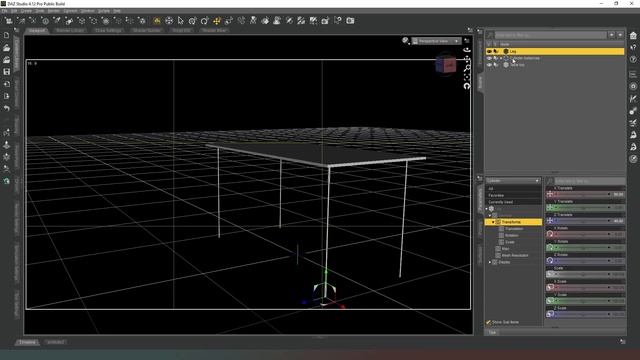640x360 pixels.
Task: Switch to the Render Library tab
Action: point(70,30)
